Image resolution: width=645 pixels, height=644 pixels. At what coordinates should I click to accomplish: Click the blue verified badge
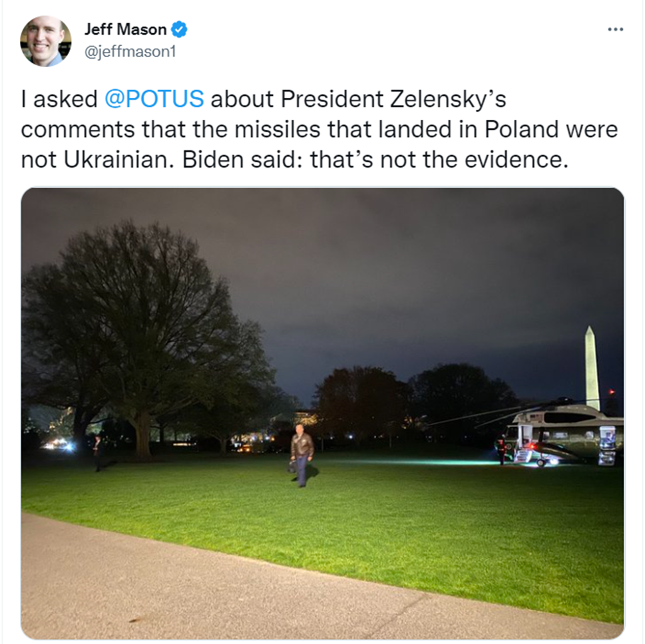coord(180,29)
